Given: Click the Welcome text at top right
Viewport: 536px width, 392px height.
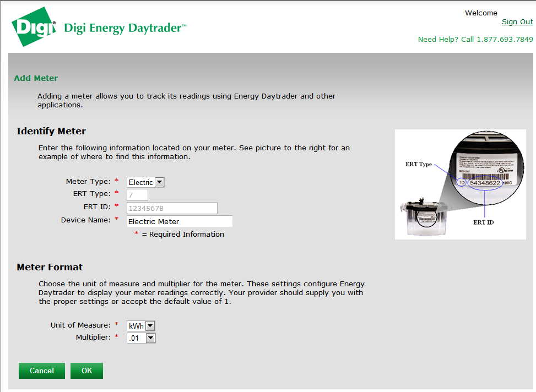Looking at the screenshot, I should coord(480,13).
